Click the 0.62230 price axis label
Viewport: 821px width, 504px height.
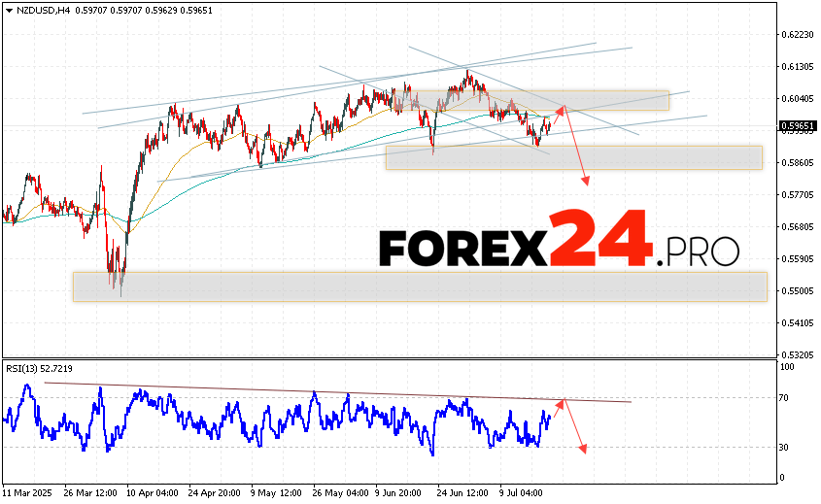point(796,35)
